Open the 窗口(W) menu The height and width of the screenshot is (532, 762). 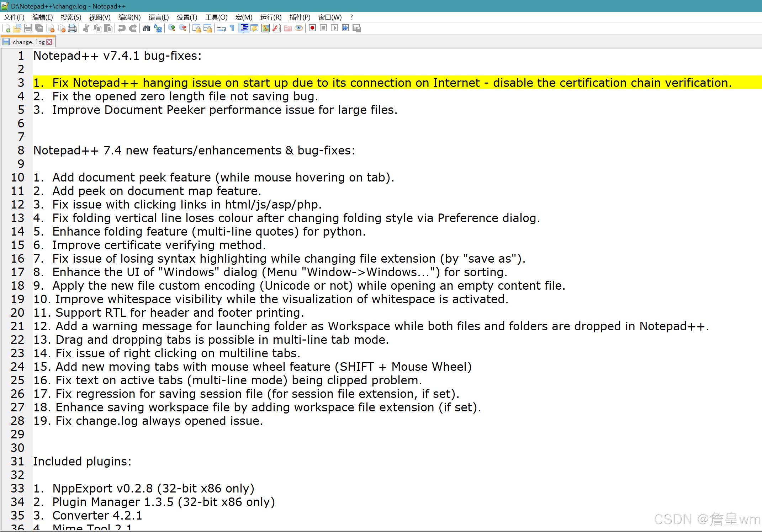(x=330, y=17)
